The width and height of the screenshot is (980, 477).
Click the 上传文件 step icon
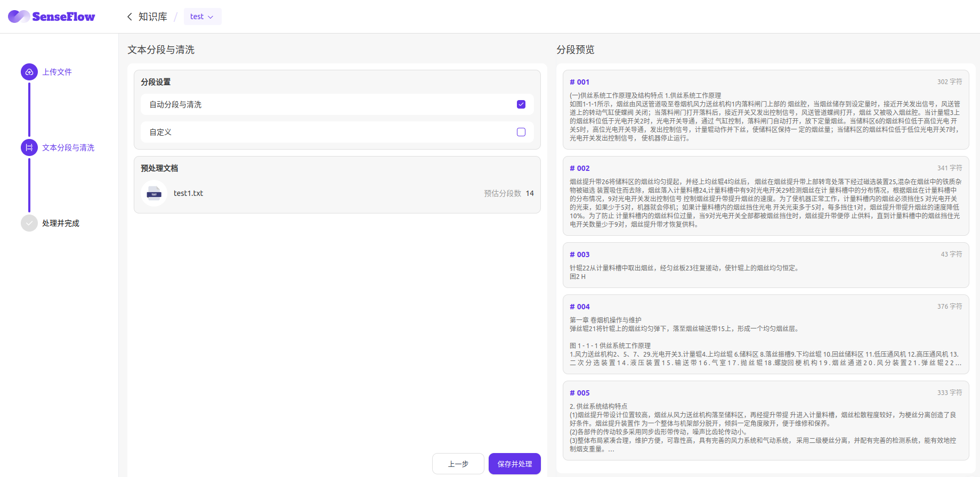(x=29, y=72)
